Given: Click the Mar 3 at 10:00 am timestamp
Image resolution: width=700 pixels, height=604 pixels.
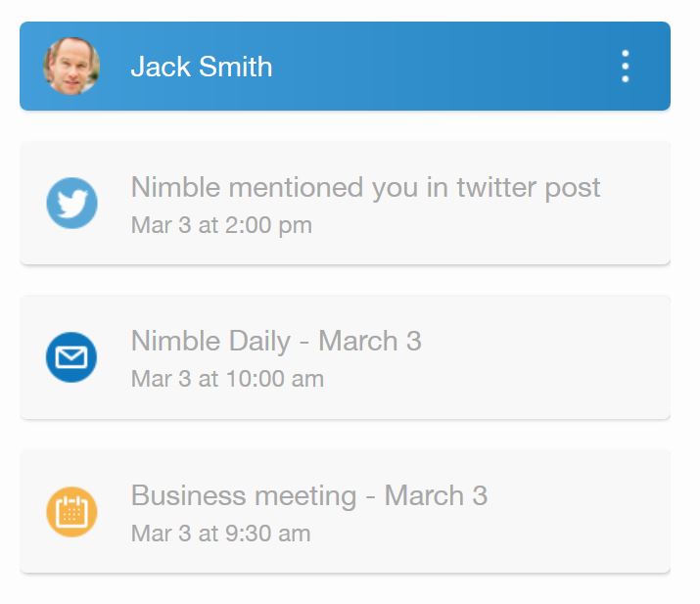Looking at the screenshot, I should click(x=227, y=379).
